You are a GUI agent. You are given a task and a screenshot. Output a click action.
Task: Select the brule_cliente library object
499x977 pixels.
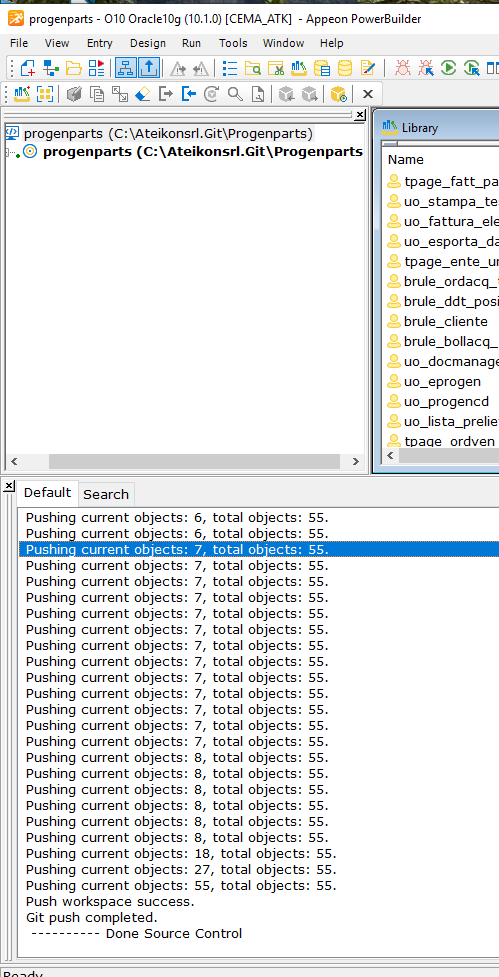(445, 322)
